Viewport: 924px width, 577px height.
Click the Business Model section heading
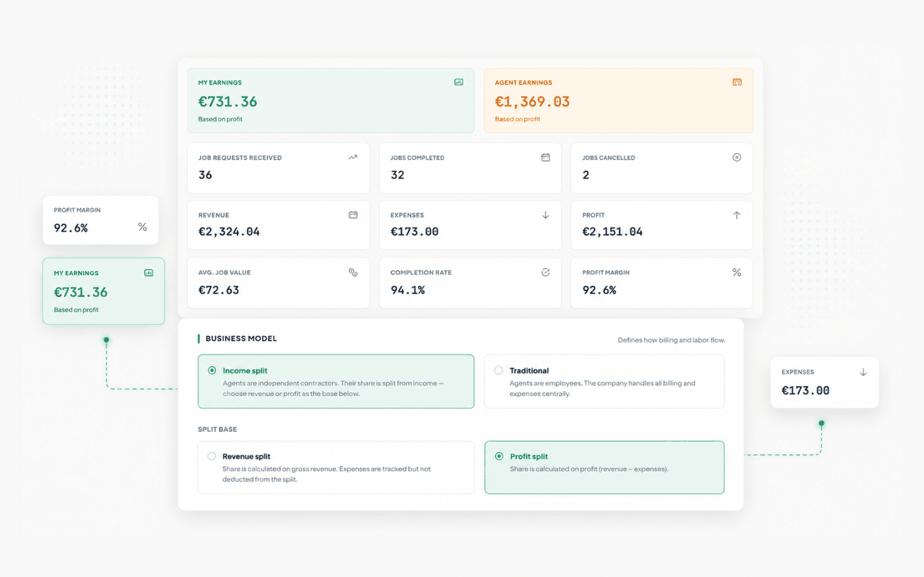pos(242,339)
